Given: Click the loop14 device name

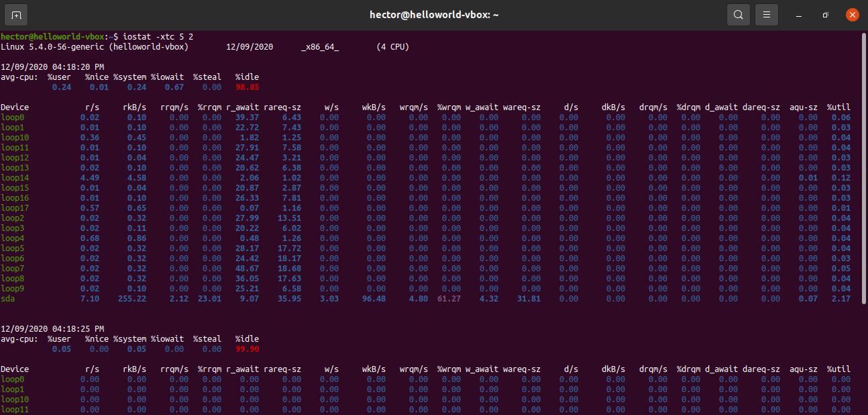Looking at the screenshot, I should pyautogui.click(x=15, y=178).
